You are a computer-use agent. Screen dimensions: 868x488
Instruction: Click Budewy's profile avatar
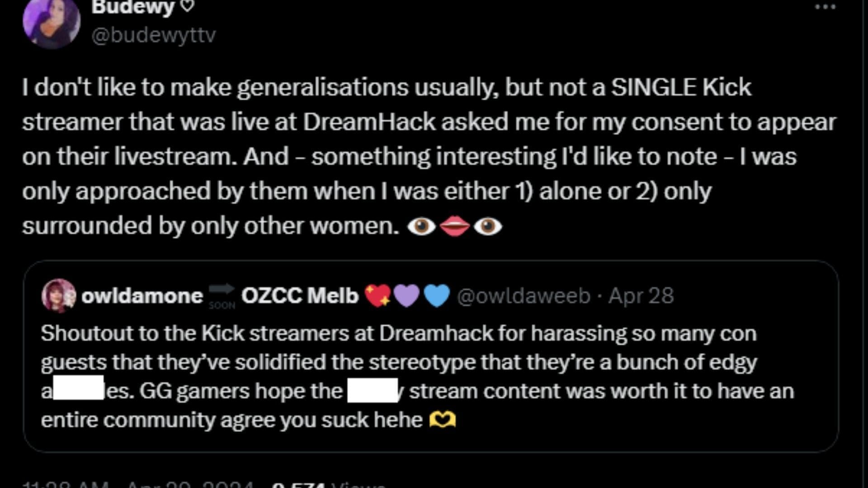(x=51, y=22)
